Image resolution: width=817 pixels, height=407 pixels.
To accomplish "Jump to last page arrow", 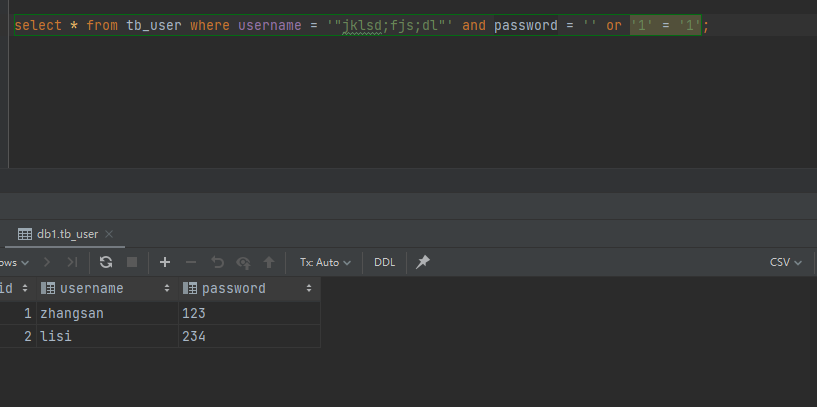I will click(72, 262).
